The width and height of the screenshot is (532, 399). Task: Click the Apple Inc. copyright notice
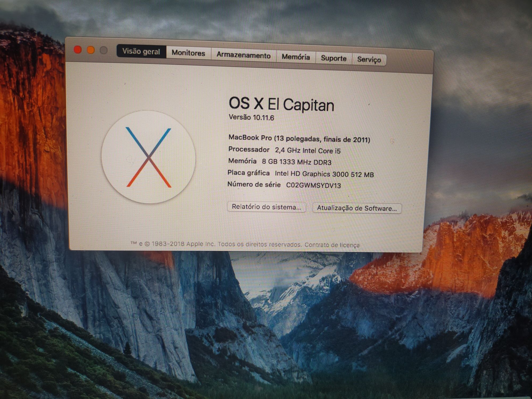[x=216, y=244]
